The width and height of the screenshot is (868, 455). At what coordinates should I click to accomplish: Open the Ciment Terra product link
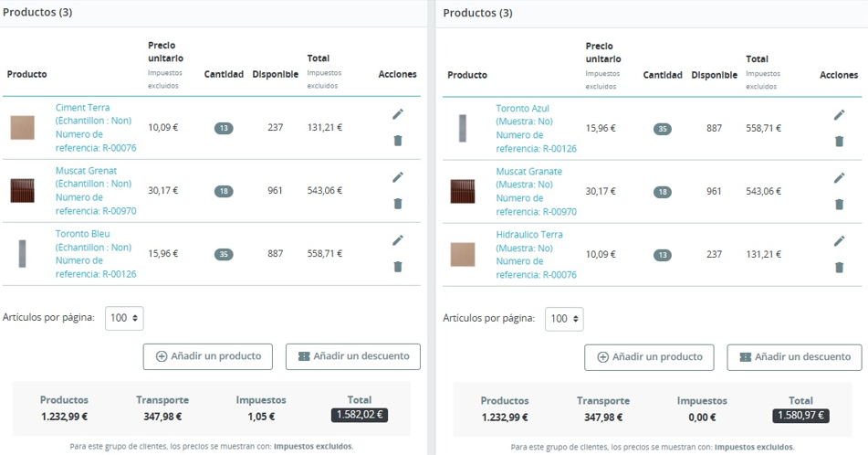click(x=82, y=108)
